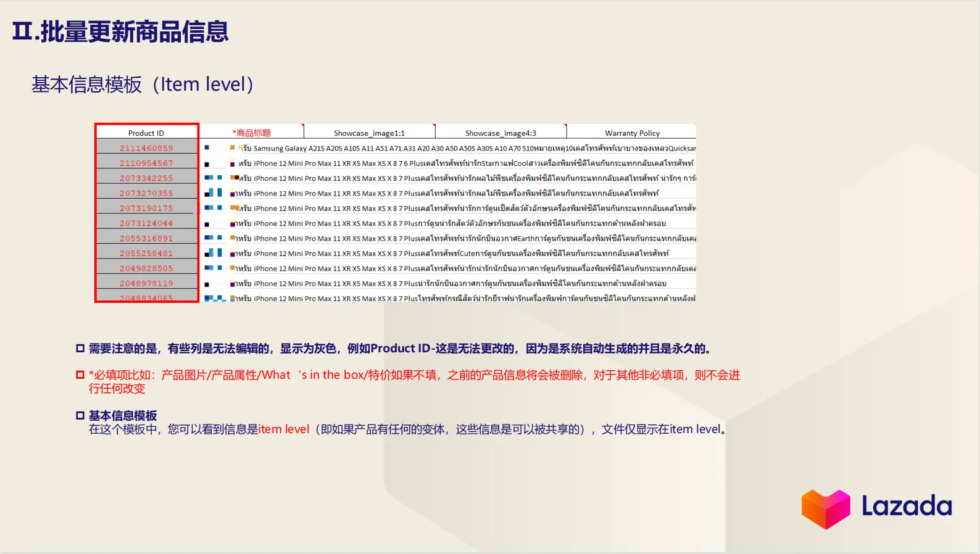Click the Lazada wordmark text

(907, 506)
